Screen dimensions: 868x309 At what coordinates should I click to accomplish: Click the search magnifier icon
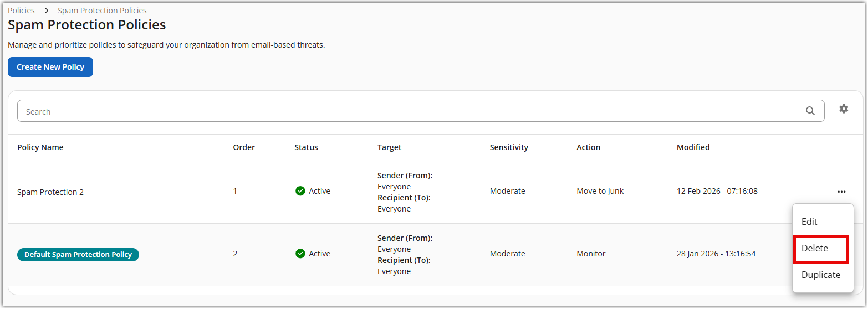click(810, 111)
